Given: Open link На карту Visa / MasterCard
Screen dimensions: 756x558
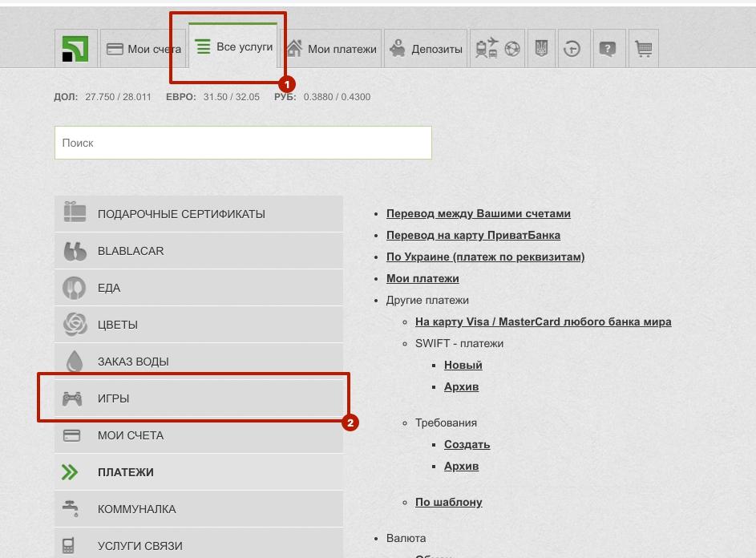Looking at the screenshot, I should [543, 321].
